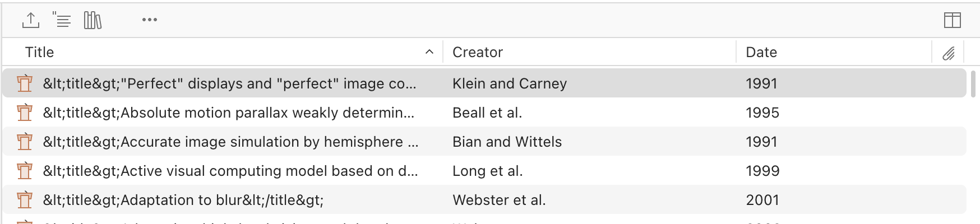
Task: Open the three-dot more options menu
Action: click(x=150, y=20)
